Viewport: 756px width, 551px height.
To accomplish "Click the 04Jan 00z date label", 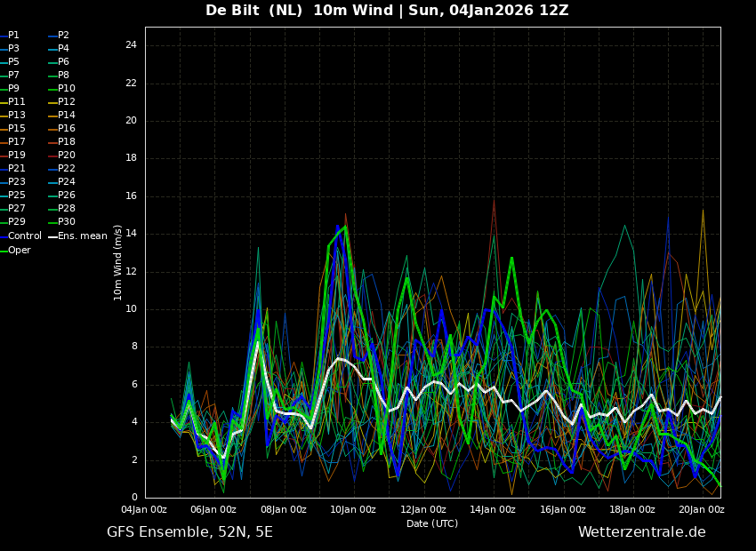I will (x=144, y=510).
